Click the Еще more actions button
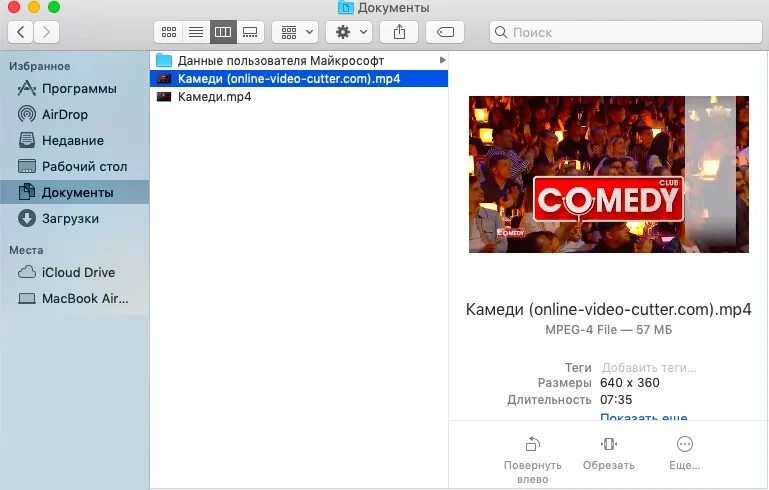Screen dimensions: 769x490 point(685,454)
